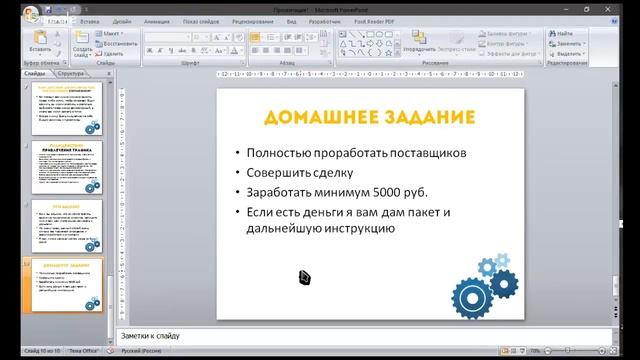Close the slides pane with the X
Image resolution: width=640 pixels, height=360 pixels.
(x=109, y=73)
